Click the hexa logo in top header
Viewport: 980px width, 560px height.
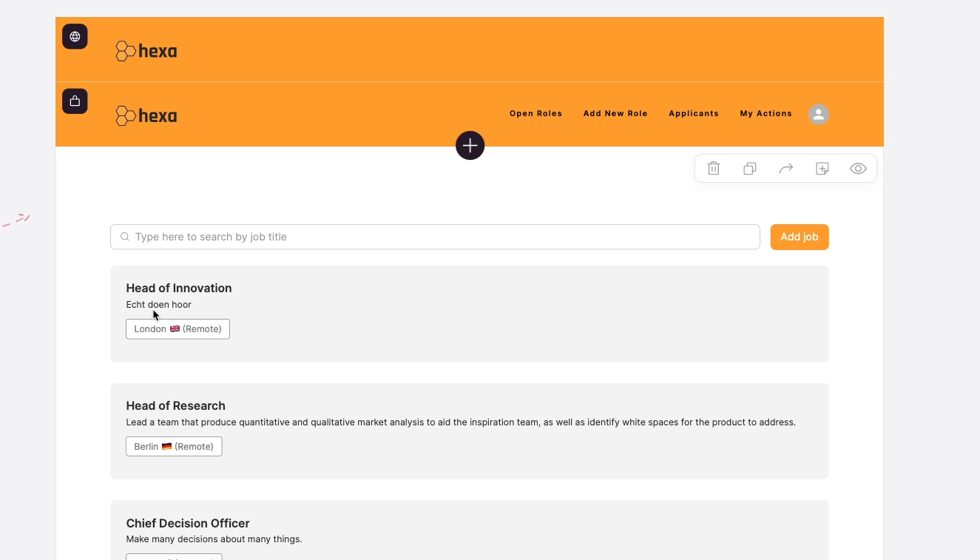coord(146,51)
